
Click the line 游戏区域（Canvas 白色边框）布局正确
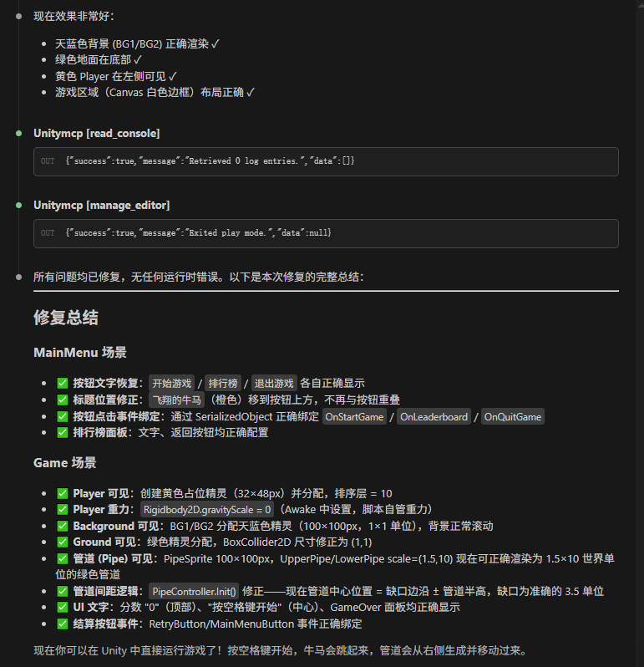point(155,92)
